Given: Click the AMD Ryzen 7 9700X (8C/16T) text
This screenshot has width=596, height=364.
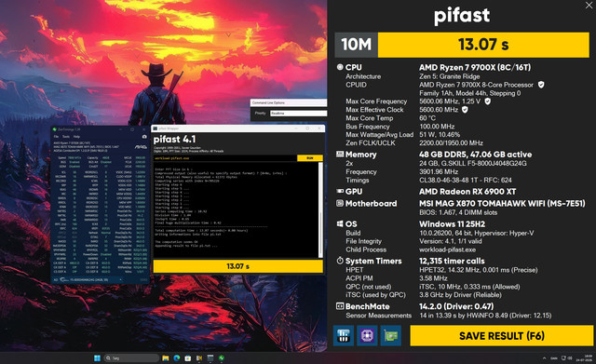Looking at the screenshot, I should pyautogui.click(x=475, y=67).
